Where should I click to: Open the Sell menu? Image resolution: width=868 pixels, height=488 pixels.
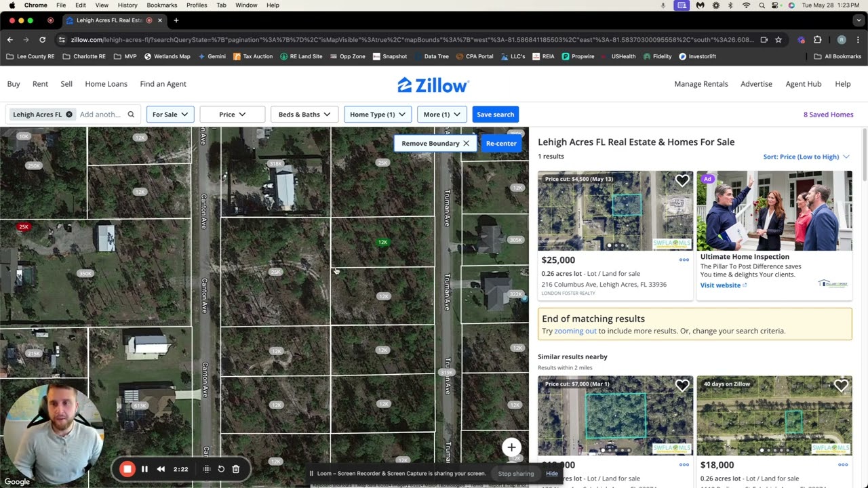click(x=66, y=84)
